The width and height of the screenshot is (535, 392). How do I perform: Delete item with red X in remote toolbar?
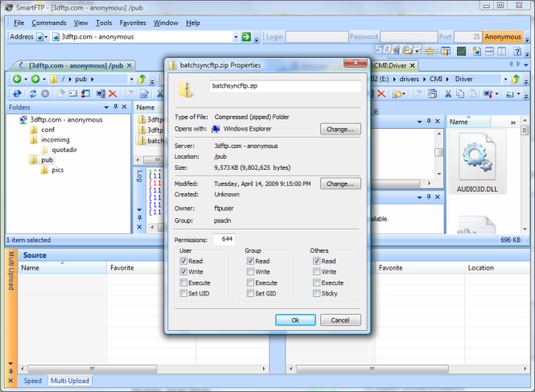113,93
